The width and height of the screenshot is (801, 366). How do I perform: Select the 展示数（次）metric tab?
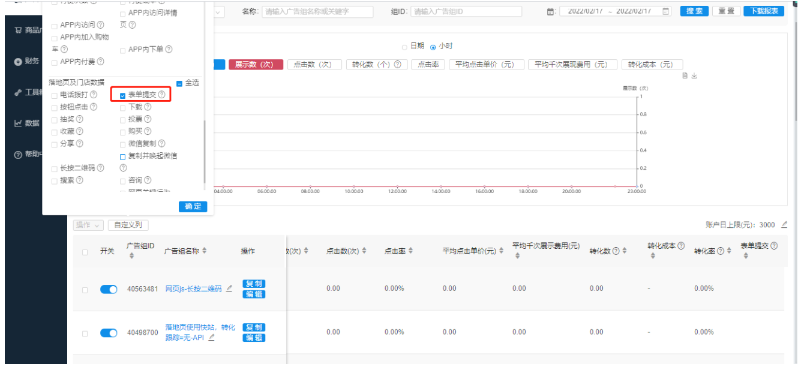(256, 64)
